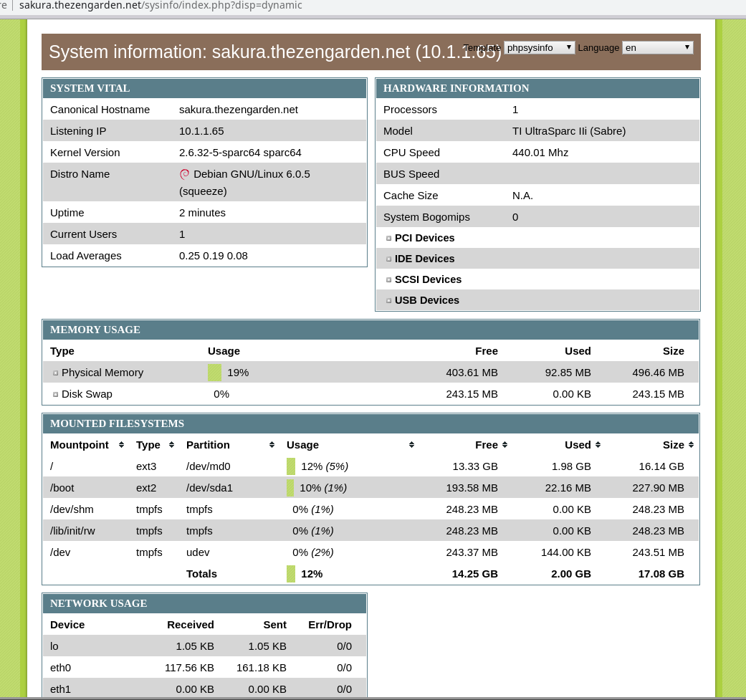Click the eth1 network device row

(x=204, y=689)
